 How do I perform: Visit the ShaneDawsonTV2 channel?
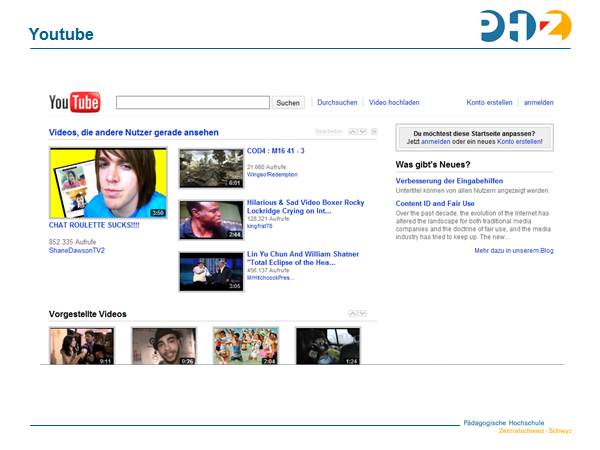(x=77, y=250)
